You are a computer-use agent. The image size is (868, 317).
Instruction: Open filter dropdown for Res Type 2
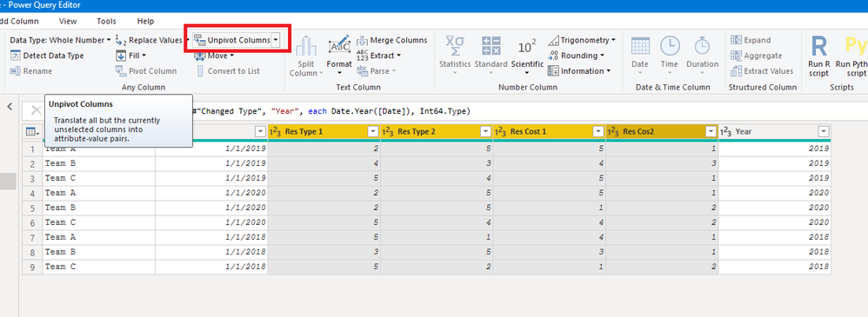pyautogui.click(x=485, y=132)
